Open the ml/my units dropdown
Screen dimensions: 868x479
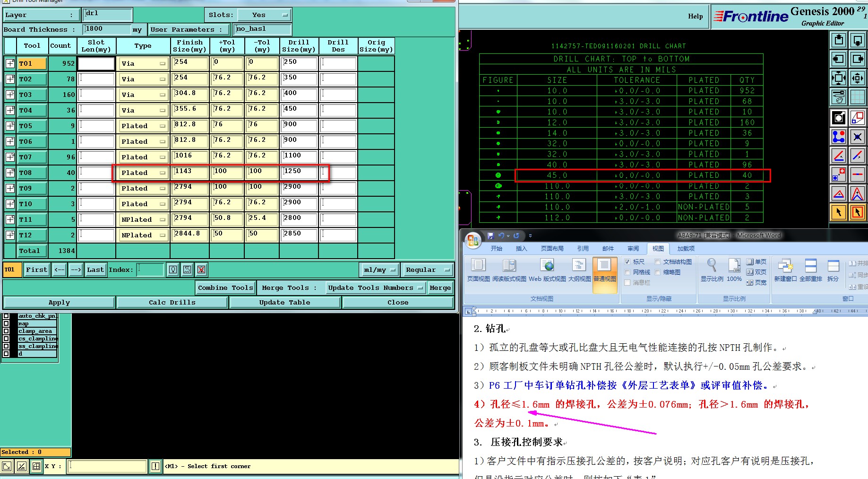tap(379, 270)
